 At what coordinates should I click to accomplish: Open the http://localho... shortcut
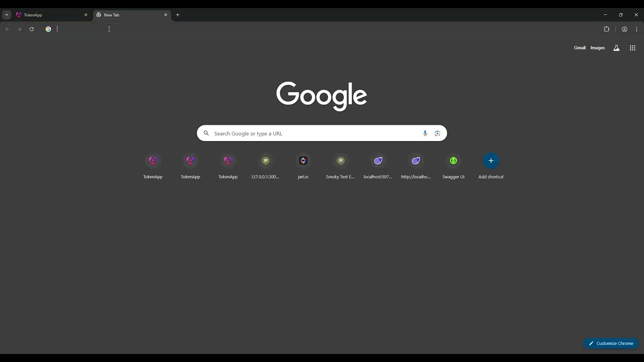pos(416,166)
